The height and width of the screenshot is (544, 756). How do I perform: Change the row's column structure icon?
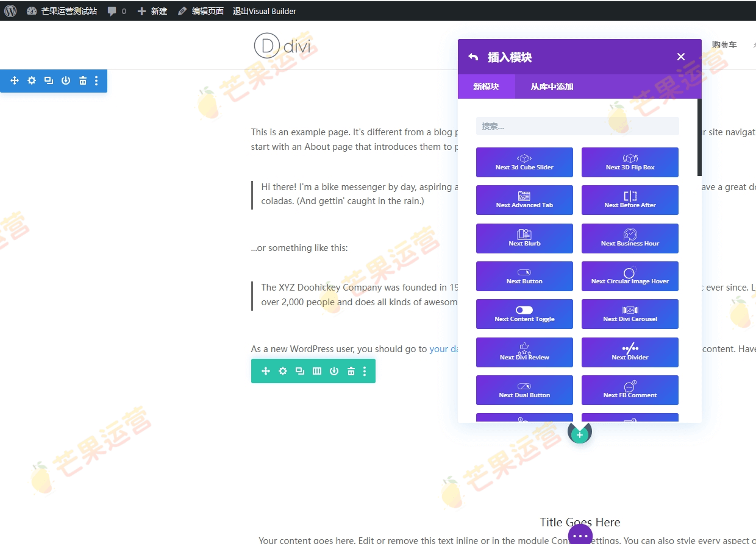point(317,370)
